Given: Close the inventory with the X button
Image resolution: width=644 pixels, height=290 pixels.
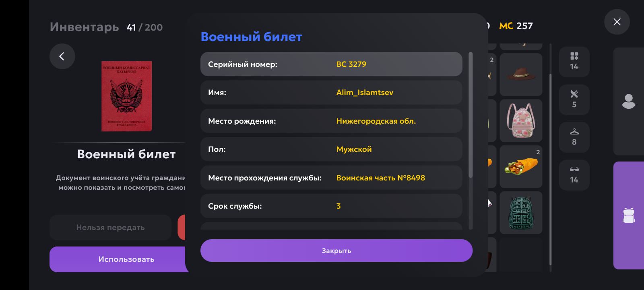Looking at the screenshot, I should tap(617, 22).
